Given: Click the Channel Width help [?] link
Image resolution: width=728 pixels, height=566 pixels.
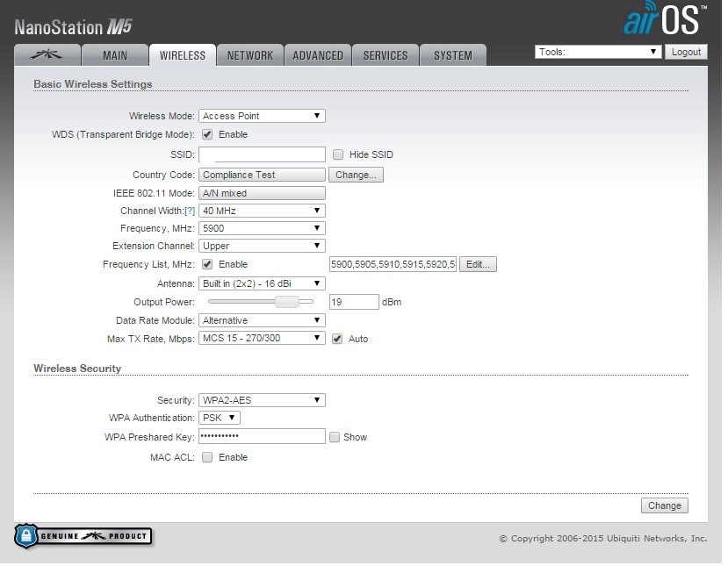Looking at the screenshot, I should tap(189, 211).
